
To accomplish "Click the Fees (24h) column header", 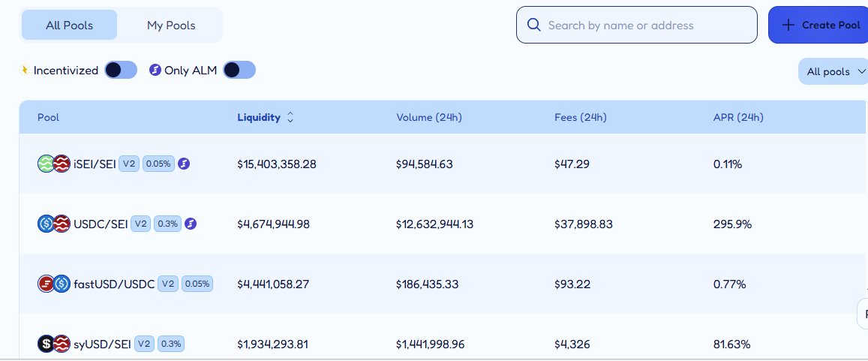I will 581,117.
